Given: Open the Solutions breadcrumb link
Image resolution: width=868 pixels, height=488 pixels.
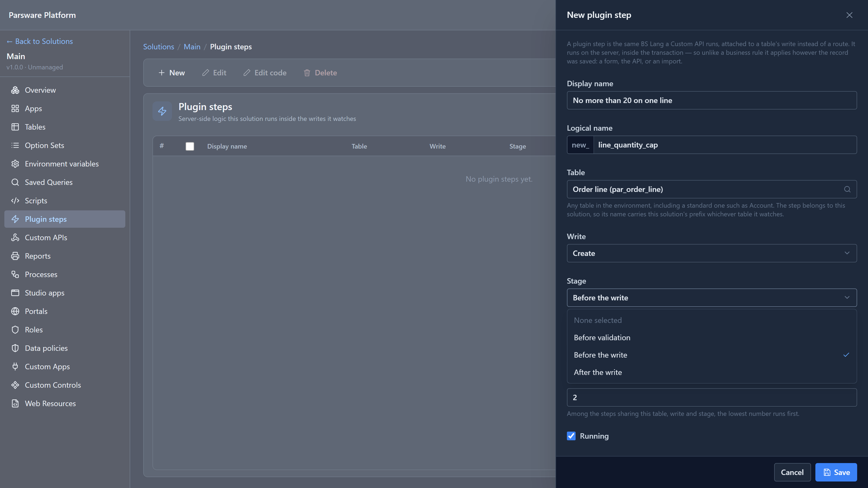Looking at the screenshot, I should [159, 47].
